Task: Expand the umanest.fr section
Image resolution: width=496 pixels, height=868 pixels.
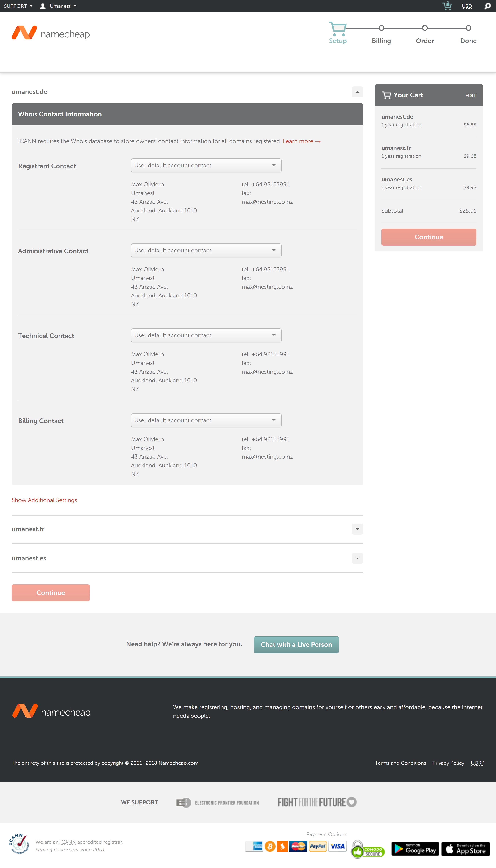Action: pos(357,529)
